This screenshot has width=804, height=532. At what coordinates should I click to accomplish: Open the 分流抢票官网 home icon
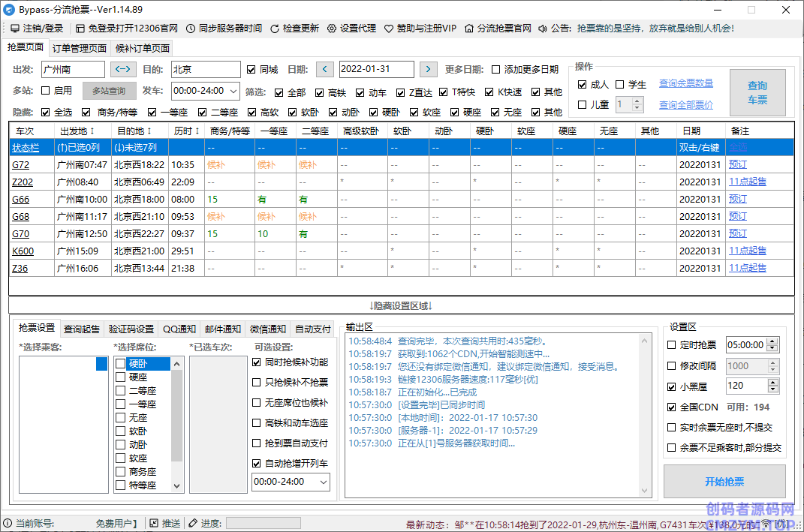469,29
